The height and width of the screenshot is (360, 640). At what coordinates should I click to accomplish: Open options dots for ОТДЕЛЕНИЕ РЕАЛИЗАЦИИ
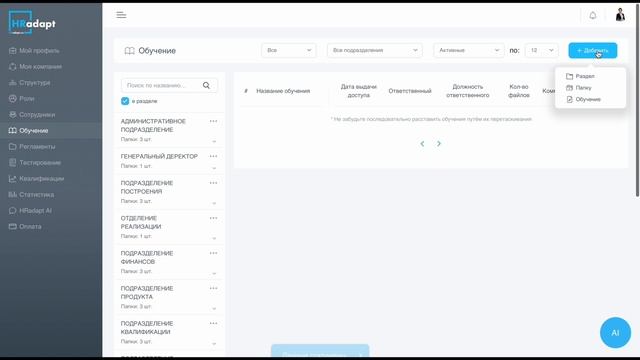[213, 218]
